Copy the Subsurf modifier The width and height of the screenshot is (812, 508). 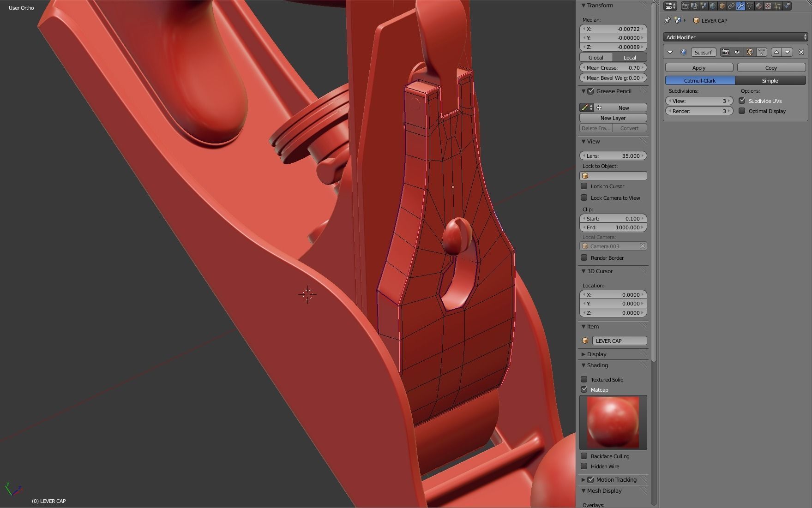[x=771, y=68]
